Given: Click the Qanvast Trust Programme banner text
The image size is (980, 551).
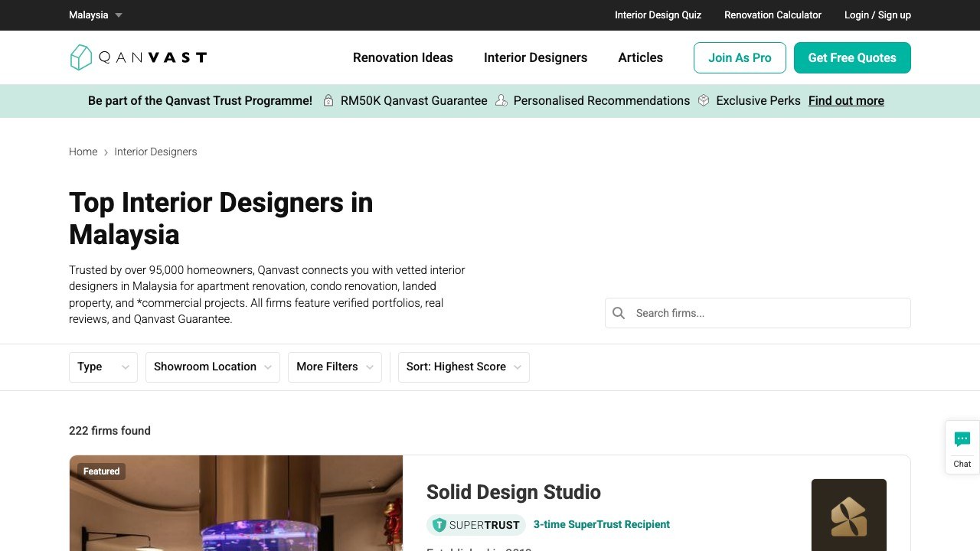Looking at the screenshot, I should [200, 101].
